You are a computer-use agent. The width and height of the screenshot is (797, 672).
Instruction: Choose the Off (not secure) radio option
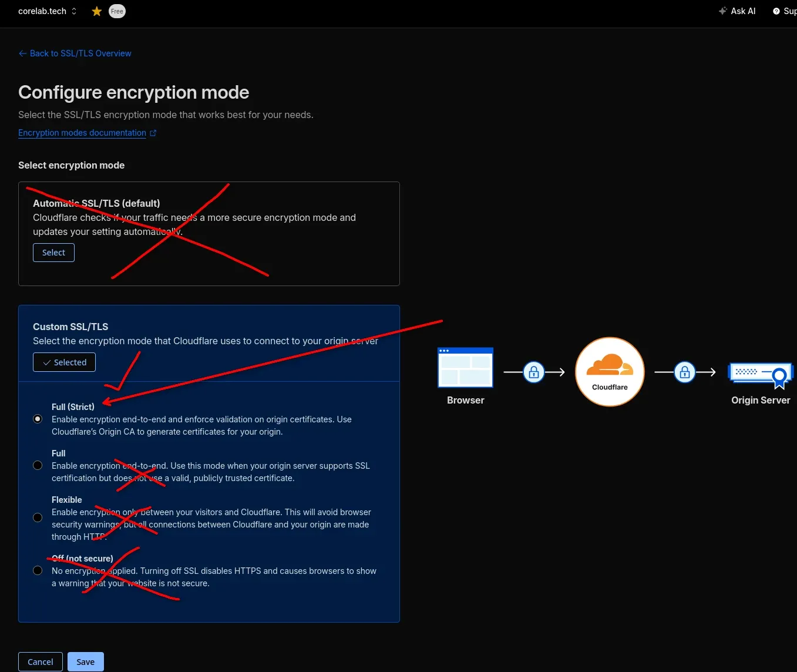[x=38, y=570]
